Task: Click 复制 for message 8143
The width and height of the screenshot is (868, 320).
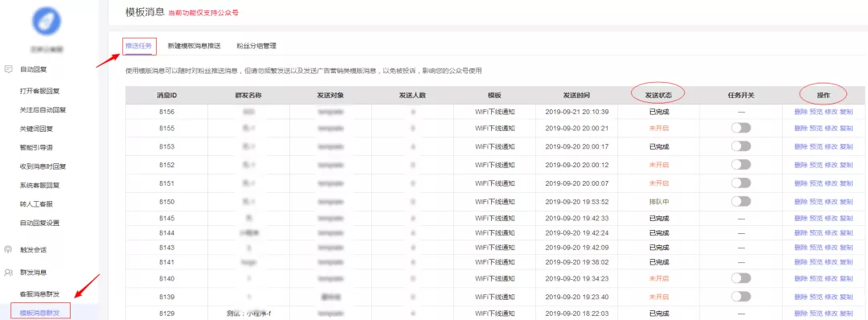Action: point(845,247)
